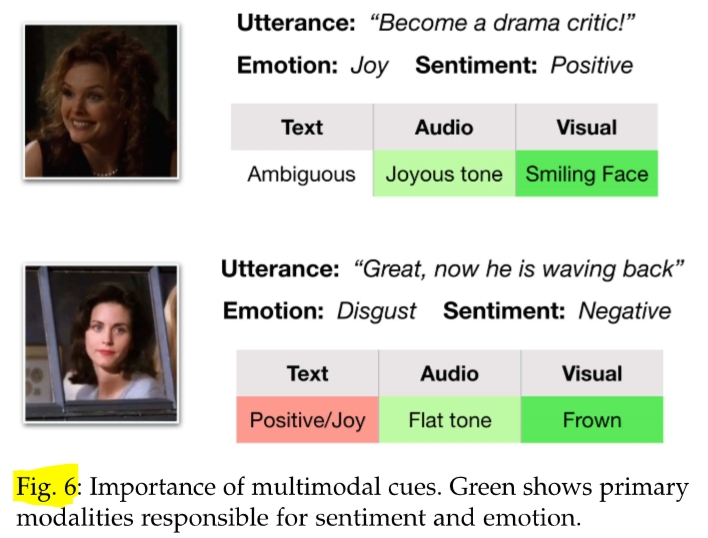Click the Negative sentiment value
Image resolution: width=708 pixels, height=538 pixels.
point(625,311)
